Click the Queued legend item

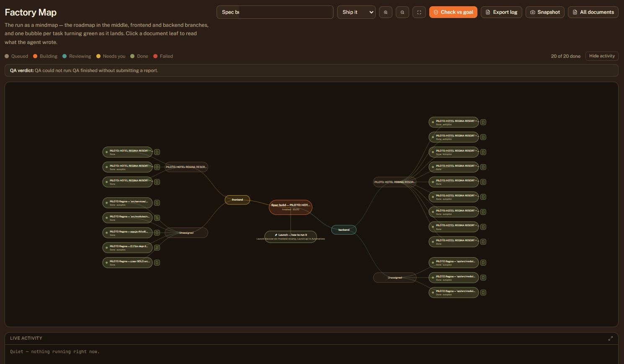[16, 56]
